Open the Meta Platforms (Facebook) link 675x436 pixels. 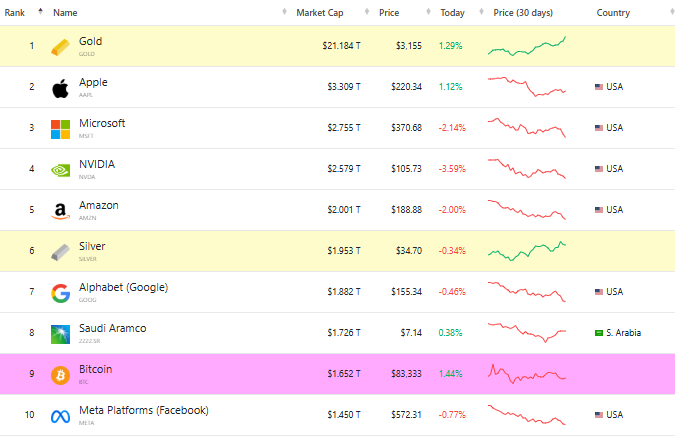pos(144,411)
